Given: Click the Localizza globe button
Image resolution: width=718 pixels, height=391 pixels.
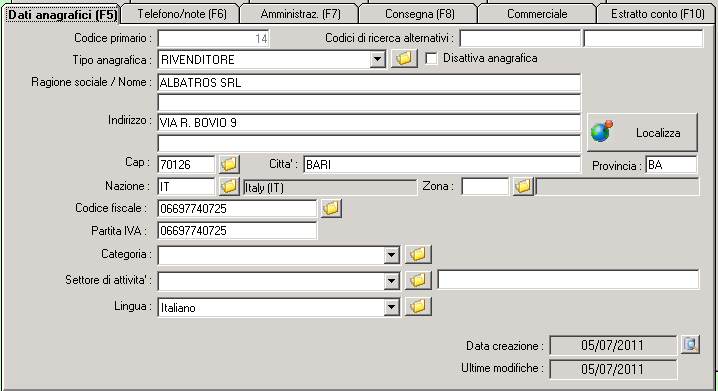Looking at the screenshot, I should [x=642, y=133].
